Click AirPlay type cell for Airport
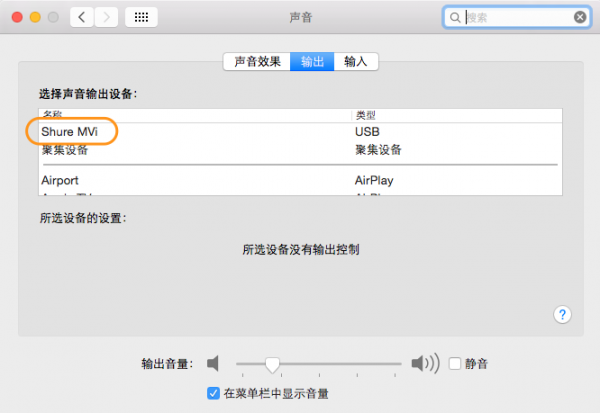The width and height of the screenshot is (600, 413). (x=374, y=180)
